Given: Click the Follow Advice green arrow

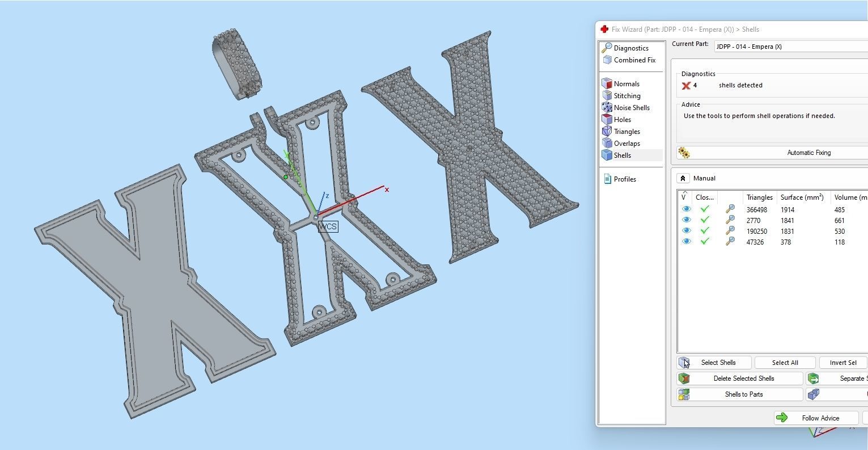Looking at the screenshot, I should click(782, 418).
